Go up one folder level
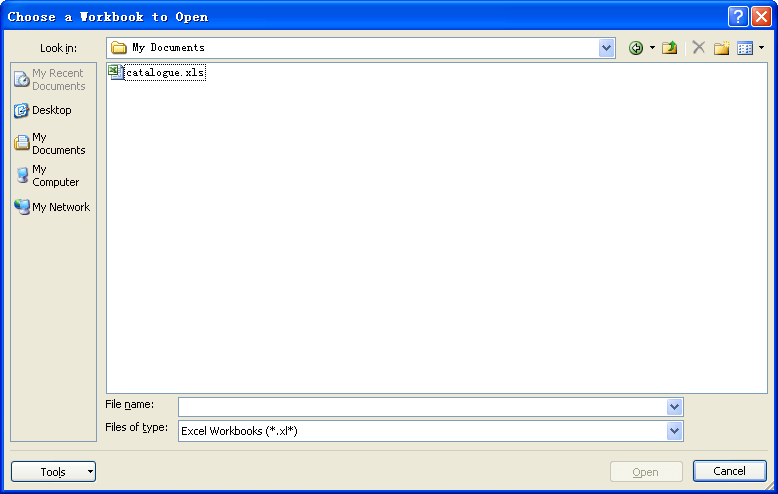778x494 pixels. tap(670, 48)
